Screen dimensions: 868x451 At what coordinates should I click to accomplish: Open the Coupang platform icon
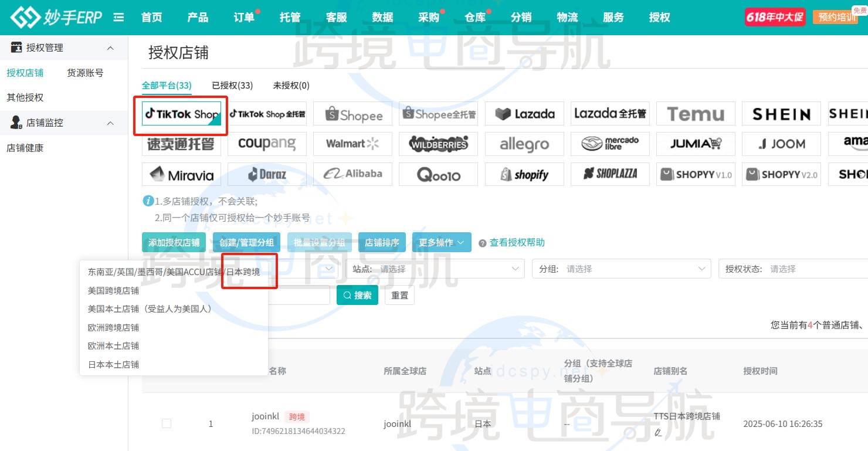[267, 144]
